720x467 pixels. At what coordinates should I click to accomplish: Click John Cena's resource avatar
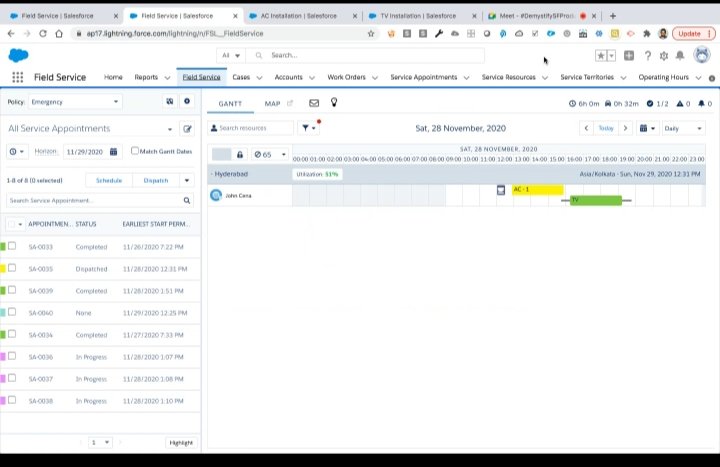[x=216, y=195]
